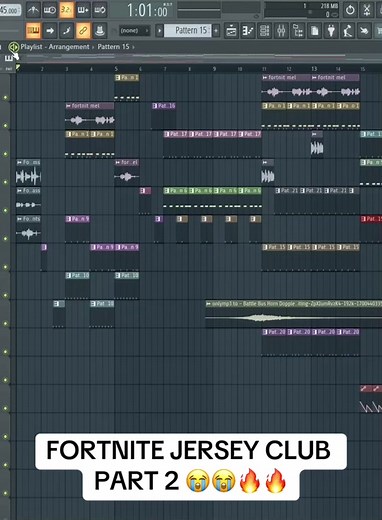Click bar 5 on the timeline ruler
Image resolution: width=382 pixels, height=520 pixels.
tap(116, 69)
